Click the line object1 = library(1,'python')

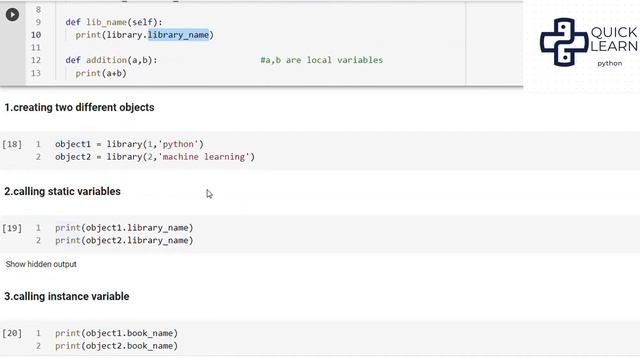point(129,144)
